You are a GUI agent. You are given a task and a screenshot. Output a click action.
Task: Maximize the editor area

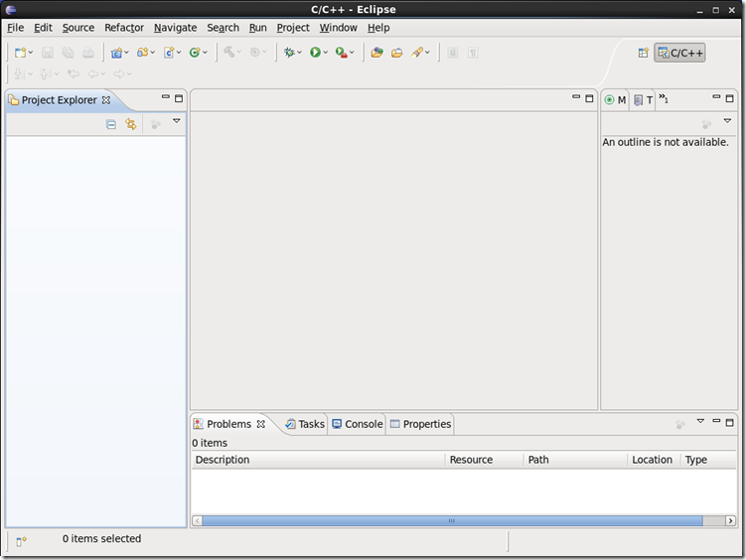pyautogui.click(x=589, y=98)
